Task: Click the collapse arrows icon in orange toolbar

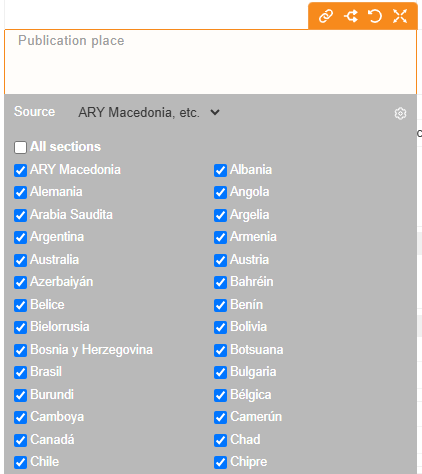Action: [400, 16]
